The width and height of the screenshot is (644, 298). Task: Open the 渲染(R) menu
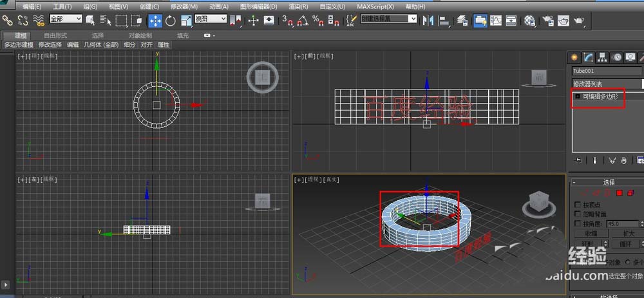point(299,7)
